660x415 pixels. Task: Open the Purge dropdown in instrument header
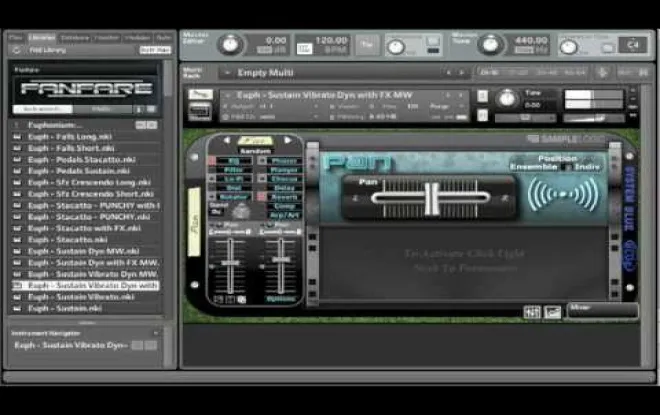(462, 106)
